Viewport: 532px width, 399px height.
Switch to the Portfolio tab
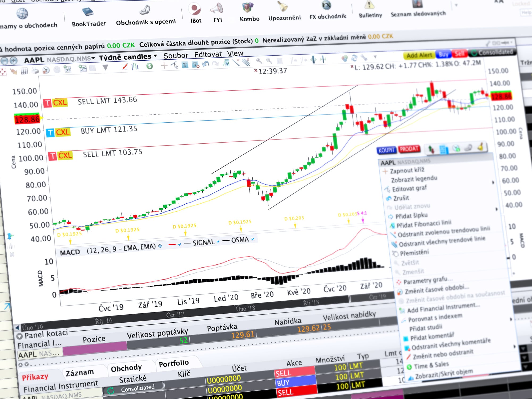coord(174,363)
